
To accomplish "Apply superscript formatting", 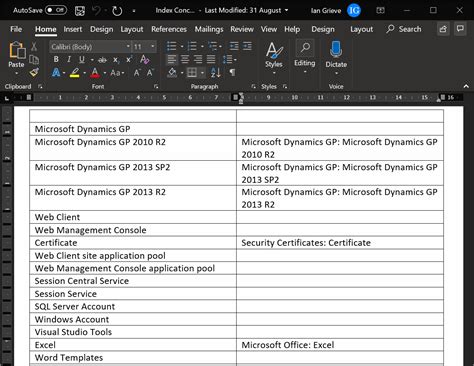I will tap(129, 60).
